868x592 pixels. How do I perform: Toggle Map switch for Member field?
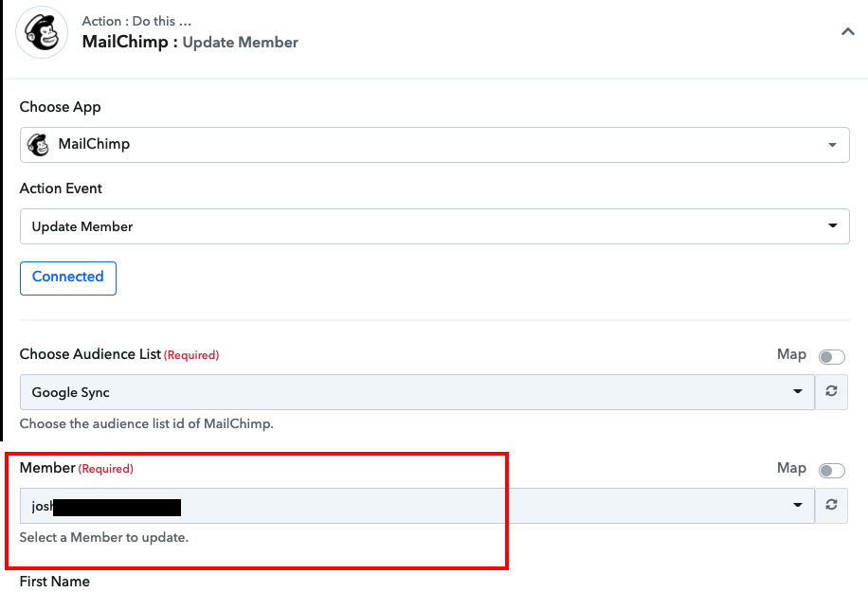click(831, 470)
